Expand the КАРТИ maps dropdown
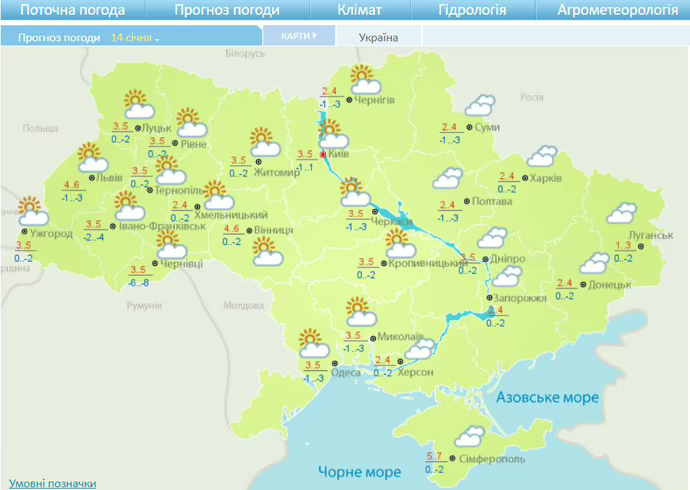The image size is (690, 490). click(x=298, y=36)
